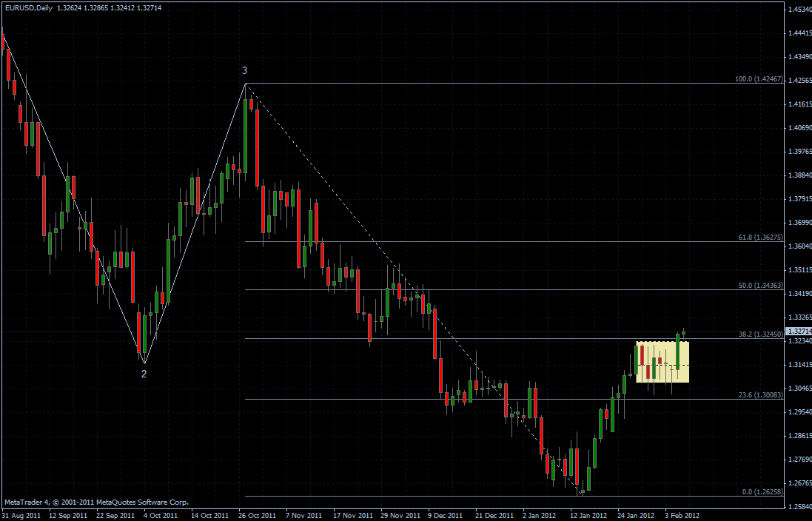Click price axis value 1.38840
Screen dimensions: 812x521
799,175
